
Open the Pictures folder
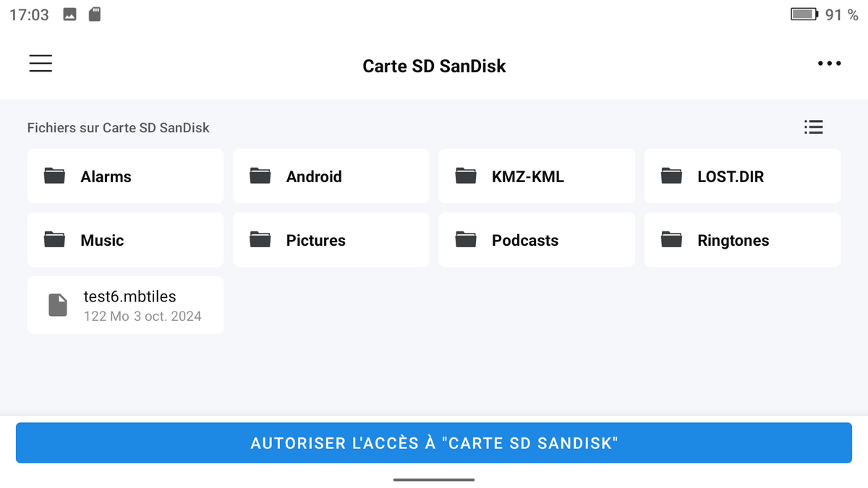[x=331, y=240]
